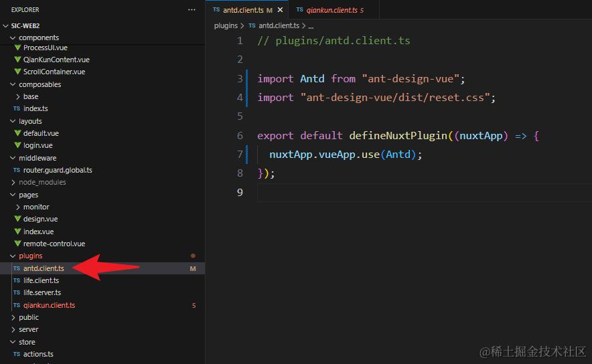Open life.server.ts plugin file
The height and width of the screenshot is (364, 592).
click(x=42, y=292)
